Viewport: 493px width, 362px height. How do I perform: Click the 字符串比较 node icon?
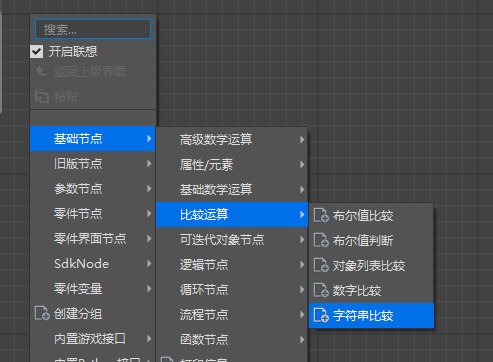[x=321, y=315]
